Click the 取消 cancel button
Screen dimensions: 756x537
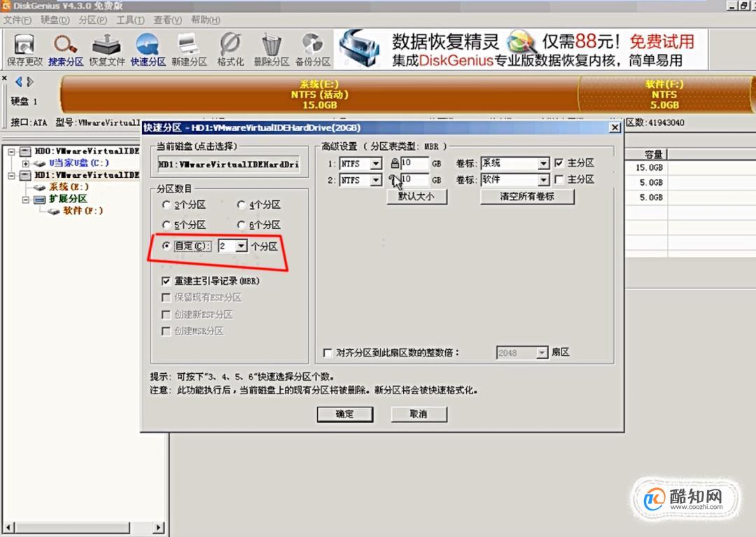pos(419,414)
